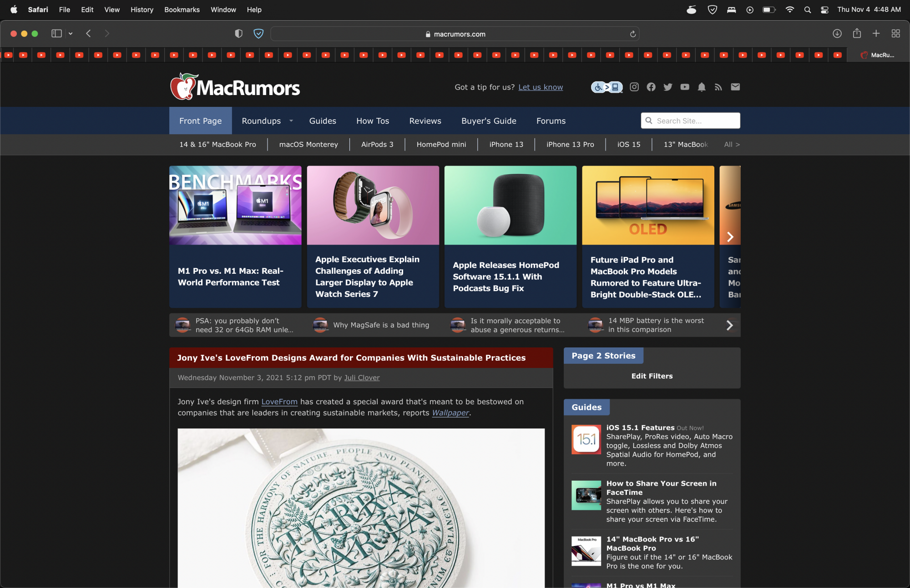
Task: Click the Safari sidebar toggle icon
Action: 56,34
